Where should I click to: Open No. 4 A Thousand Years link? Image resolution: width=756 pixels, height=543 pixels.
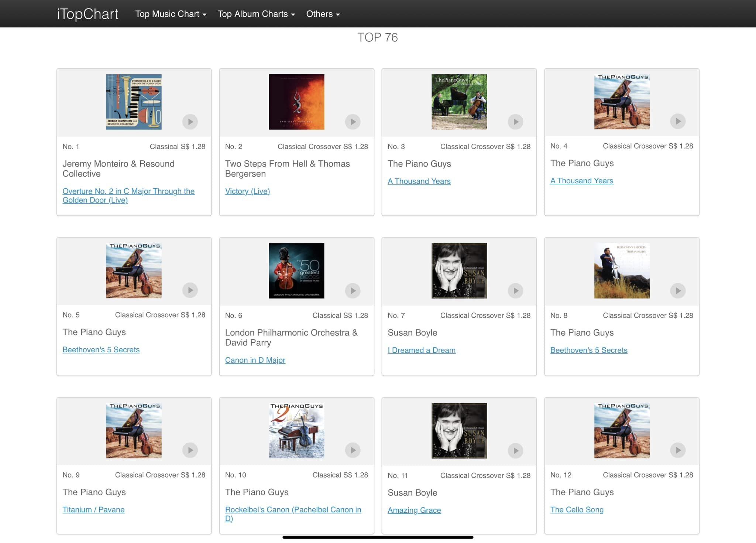pos(582,181)
